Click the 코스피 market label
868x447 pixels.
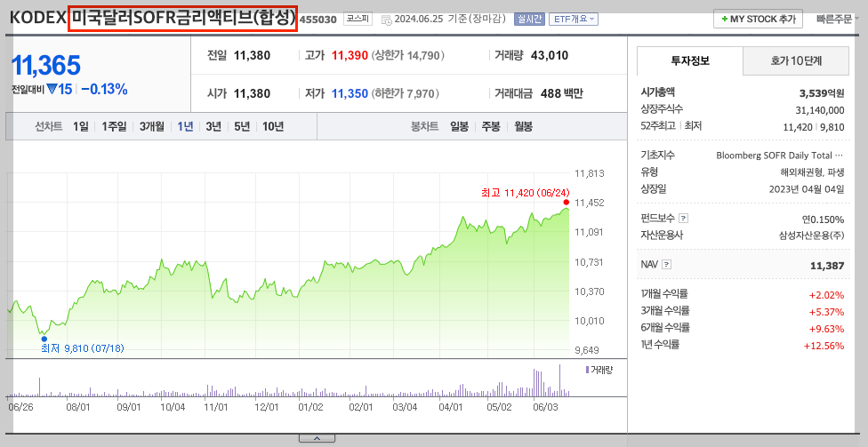[x=358, y=19]
